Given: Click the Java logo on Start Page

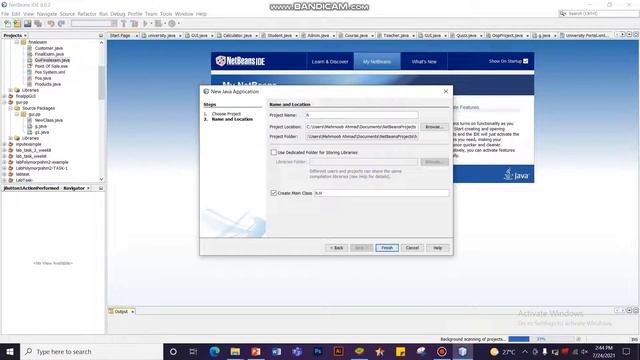Looking at the screenshot, I should [516, 174].
